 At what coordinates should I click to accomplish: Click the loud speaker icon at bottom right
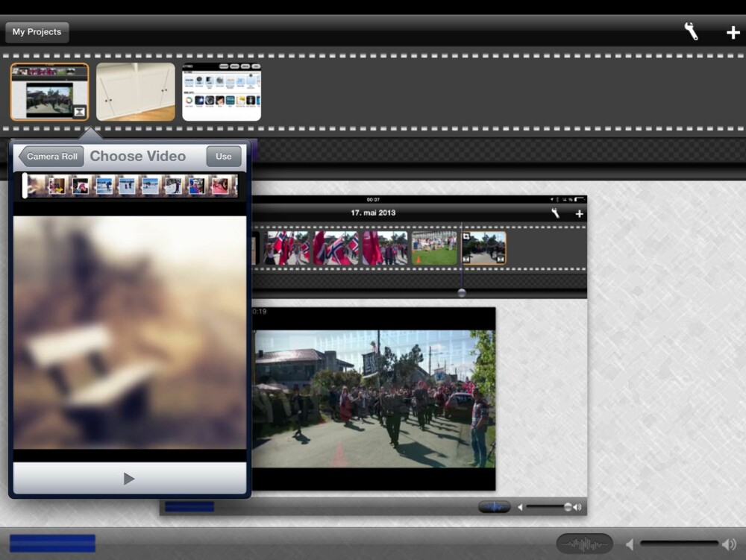coord(729,544)
